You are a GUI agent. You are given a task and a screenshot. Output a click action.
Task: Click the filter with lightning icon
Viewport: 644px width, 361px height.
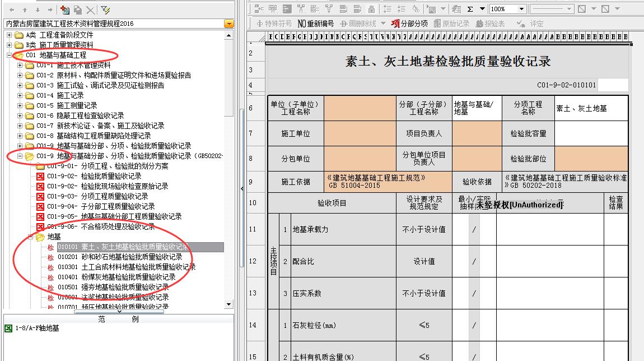tap(105, 10)
